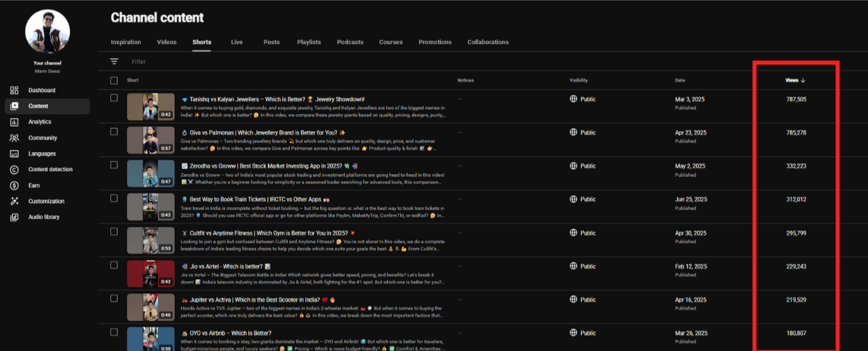Sort by the Views column header

point(791,80)
